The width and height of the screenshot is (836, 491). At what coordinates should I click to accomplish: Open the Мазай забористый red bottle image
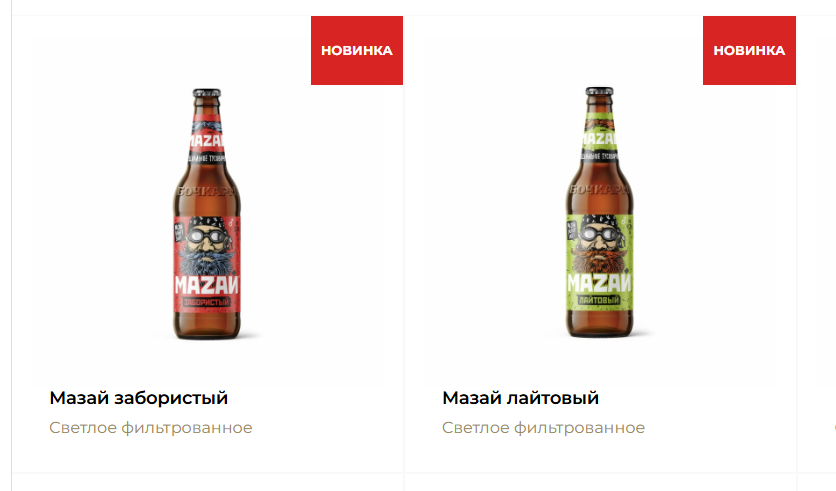(207, 213)
